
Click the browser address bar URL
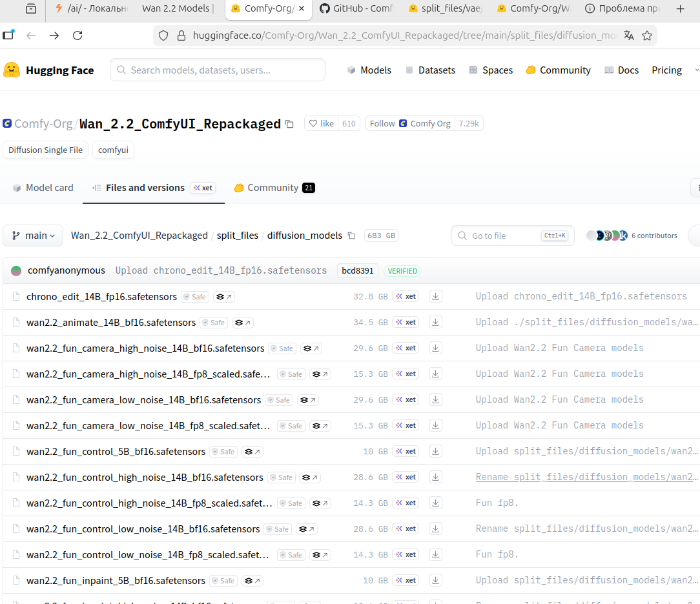click(406, 35)
